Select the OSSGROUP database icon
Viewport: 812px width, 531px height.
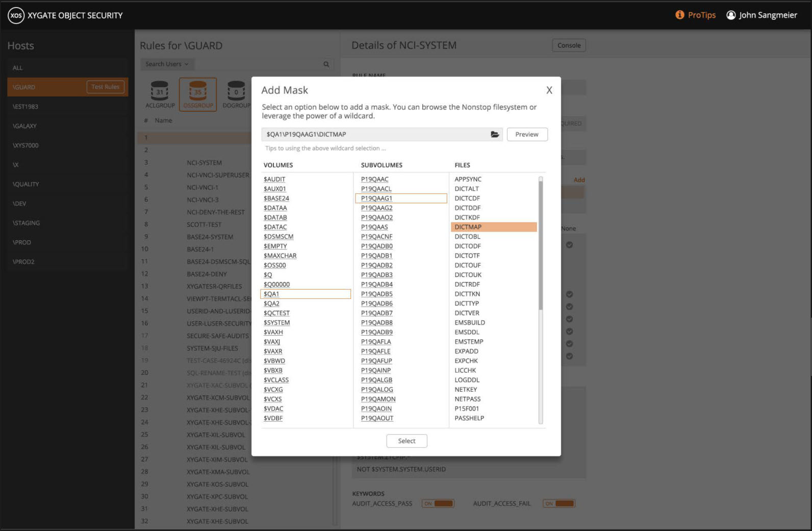click(x=198, y=95)
